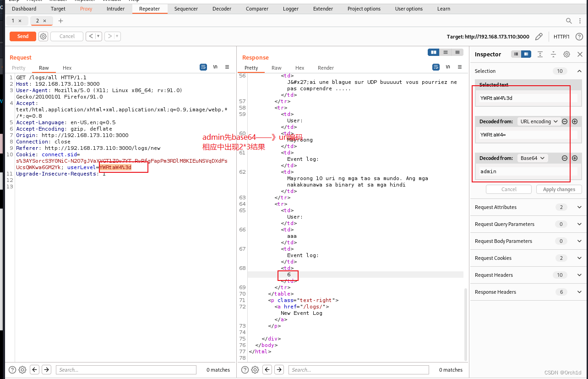Viewport: 588px width, 379px height.
Task: Open Request Hex view tab
Action: tap(67, 68)
